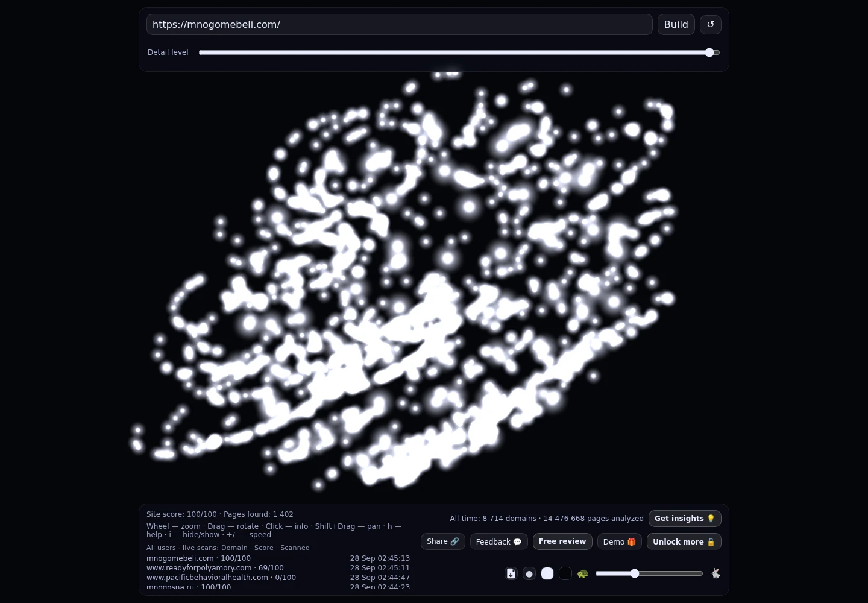
Task: Select the white background swatch
Action: coord(547,573)
